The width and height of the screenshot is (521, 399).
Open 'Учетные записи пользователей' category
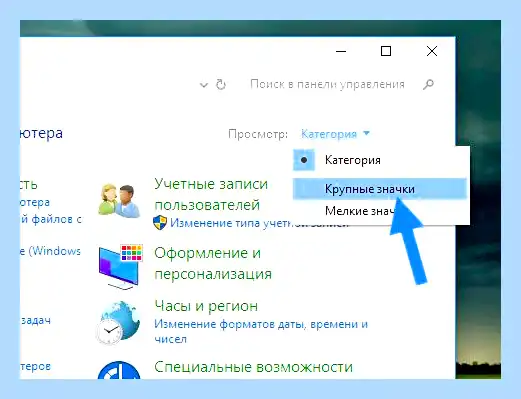pos(211,194)
